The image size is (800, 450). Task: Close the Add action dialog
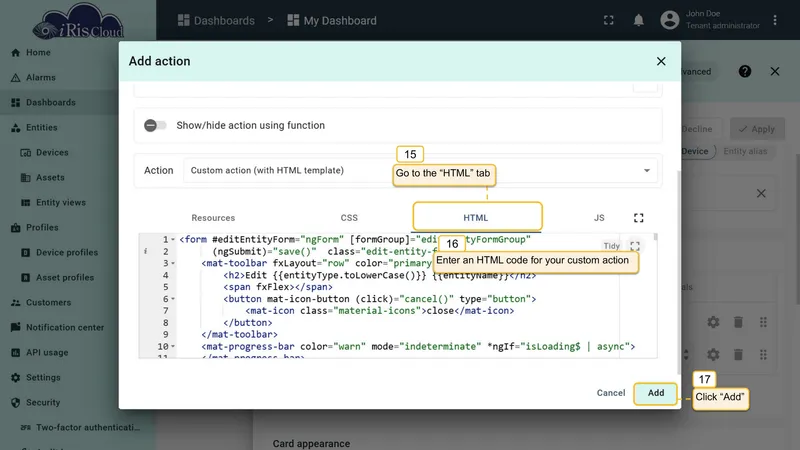pyautogui.click(x=661, y=61)
